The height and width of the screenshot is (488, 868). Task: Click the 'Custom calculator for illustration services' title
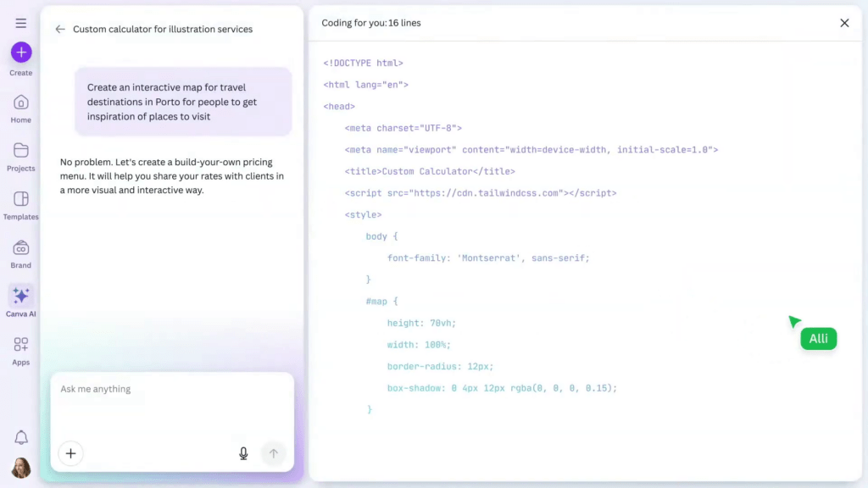(x=163, y=29)
